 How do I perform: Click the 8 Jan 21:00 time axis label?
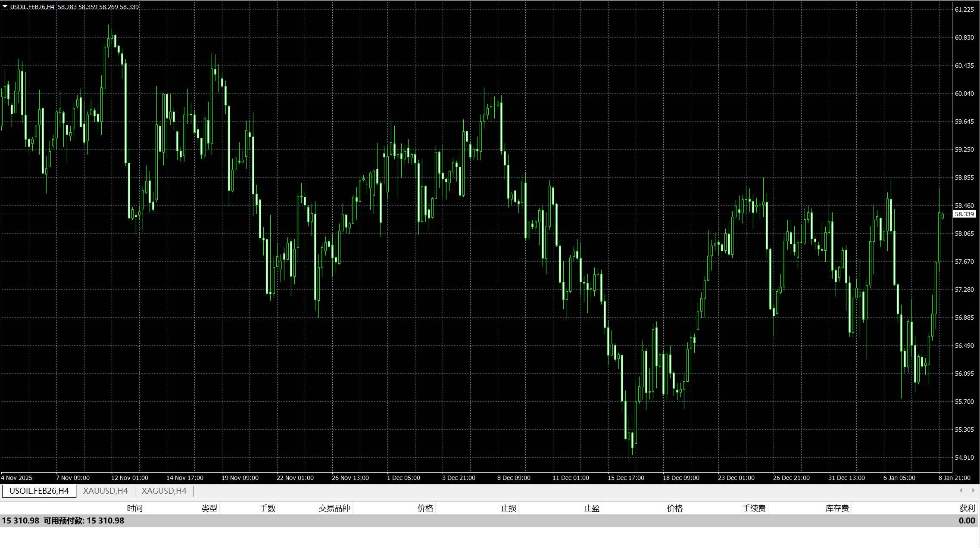point(954,478)
